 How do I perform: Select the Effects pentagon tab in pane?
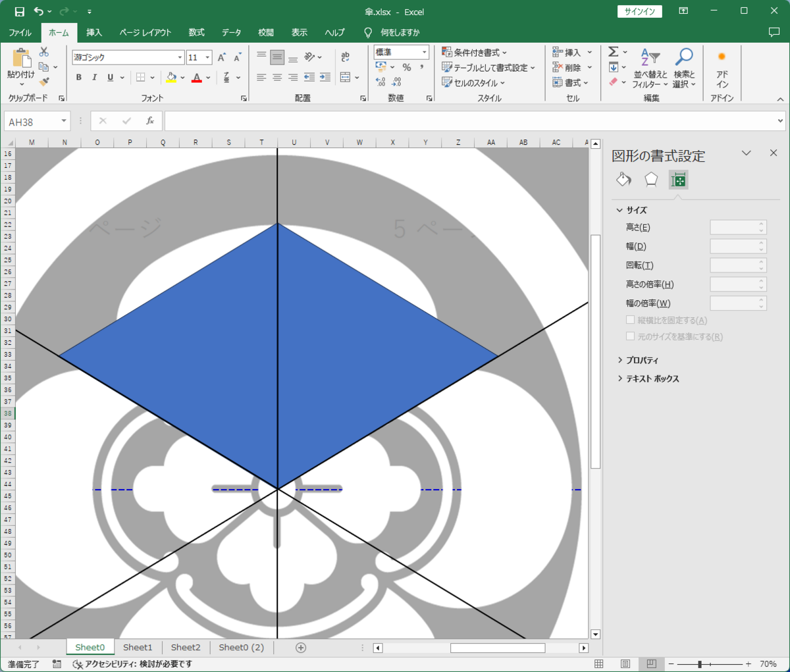coord(651,179)
